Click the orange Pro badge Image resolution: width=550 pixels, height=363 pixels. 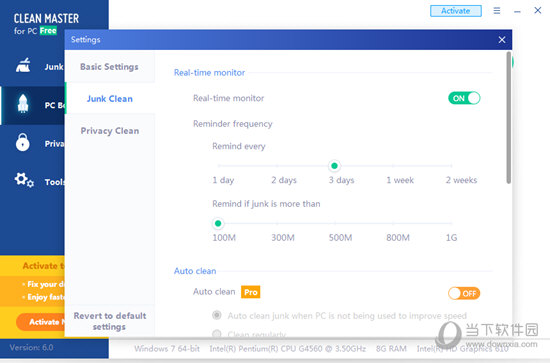250,292
